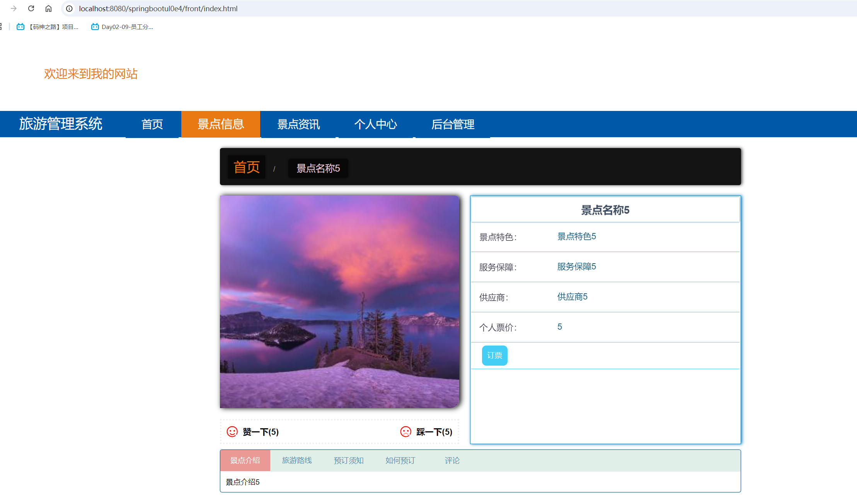Image resolution: width=857 pixels, height=504 pixels.
Task: Click the browser address bar URL
Action: coord(158,9)
